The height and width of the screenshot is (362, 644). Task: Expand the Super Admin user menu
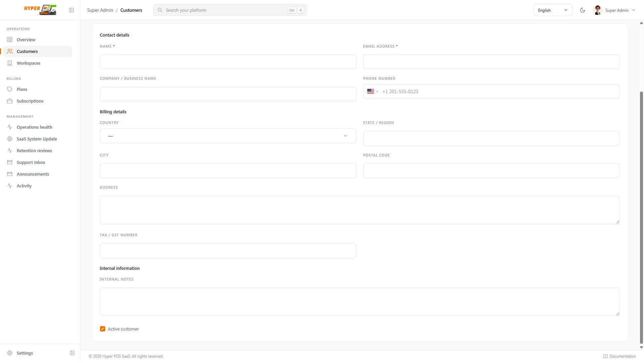click(x=614, y=10)
